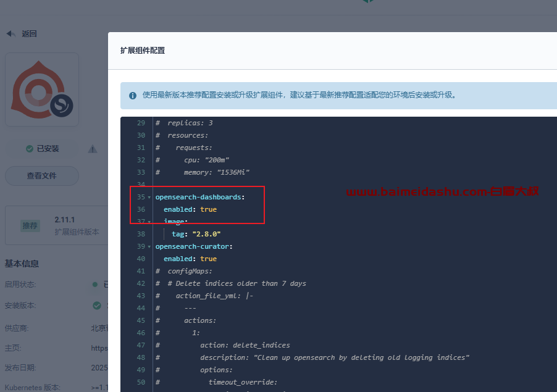Go back using the 返回 link
This screenshot has width=557, height=392.
pos(22,34)
